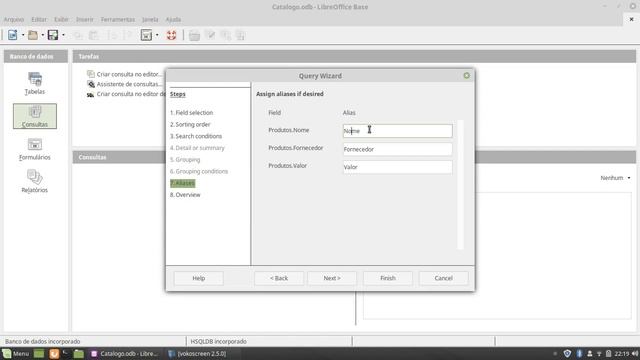Image resolution: width=640 pixels, height=360 pixels.
Task: Click the Open folder toolbar icon
Action: coord(33,35)
